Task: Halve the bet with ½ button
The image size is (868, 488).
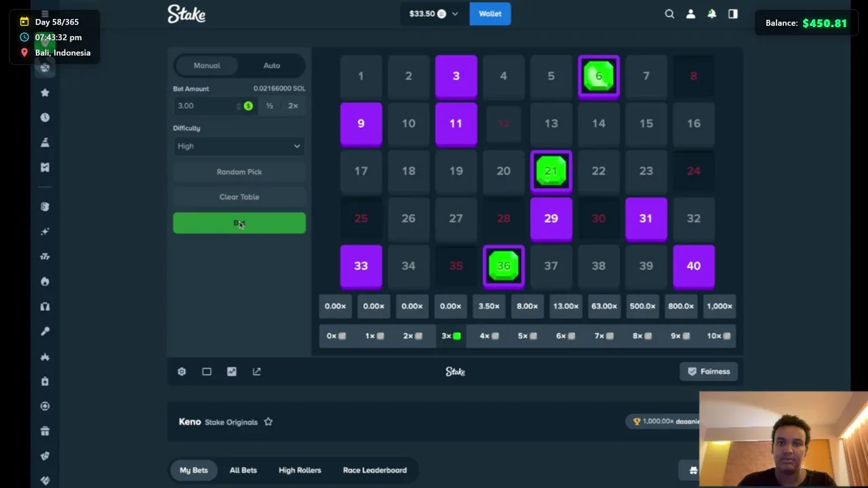Action: (269, 106)
